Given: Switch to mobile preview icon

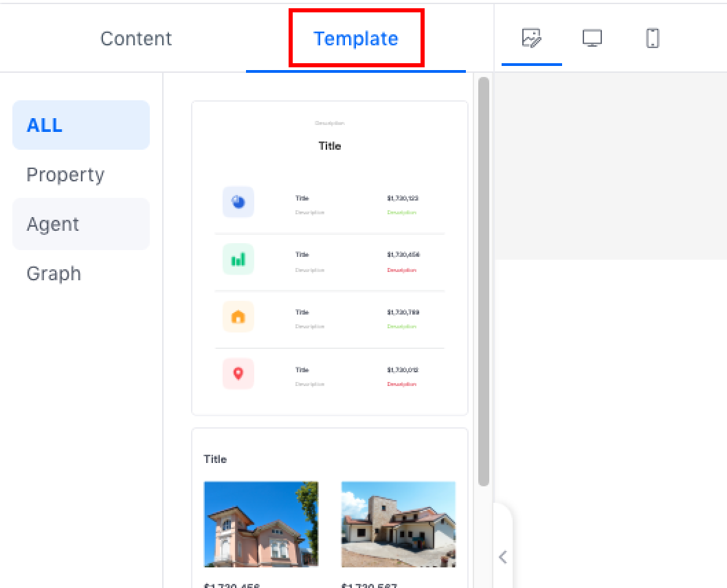Looking at the screenshot, I should [x=652, y=38].
